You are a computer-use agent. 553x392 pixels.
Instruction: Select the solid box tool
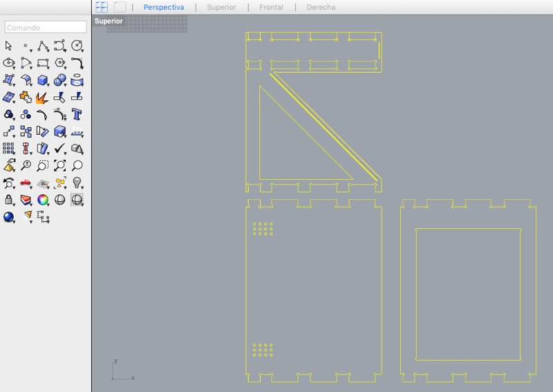click(43, 80)
